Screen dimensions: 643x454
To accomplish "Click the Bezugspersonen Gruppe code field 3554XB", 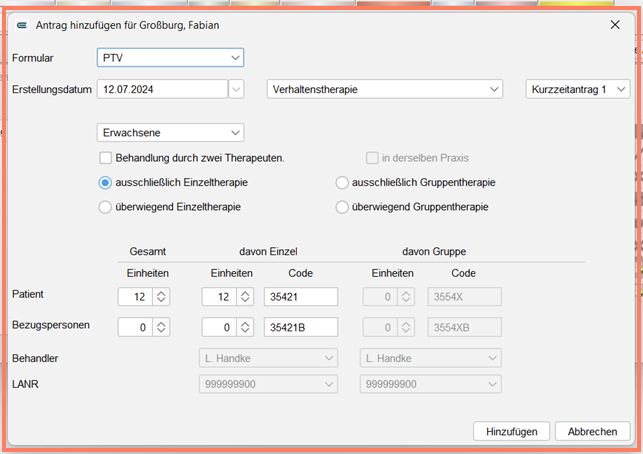I will pos(464,327).
